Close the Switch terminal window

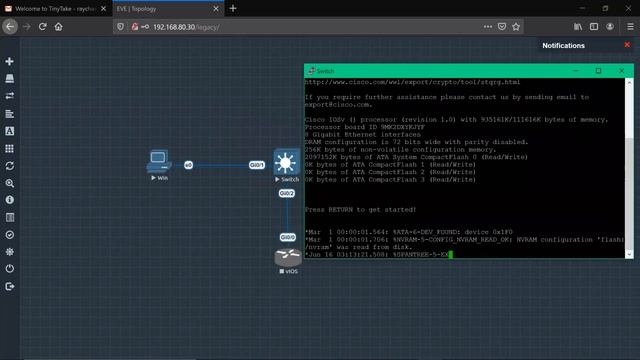coord(621,71)
